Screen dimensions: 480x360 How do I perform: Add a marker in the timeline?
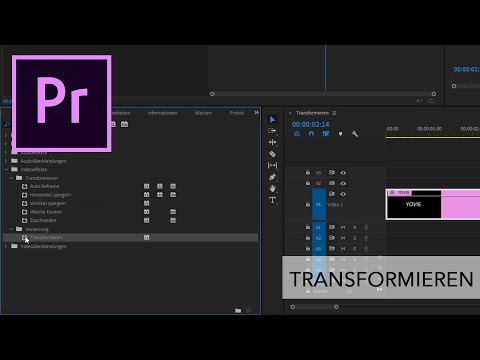click(x=340, y=134)
